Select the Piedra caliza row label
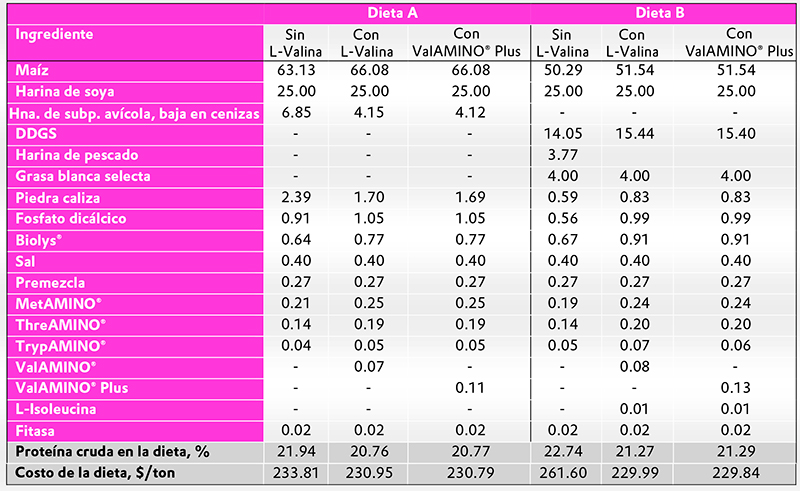Image resolution: width=800 pixels, height=491 pixels. coord(58,198)
